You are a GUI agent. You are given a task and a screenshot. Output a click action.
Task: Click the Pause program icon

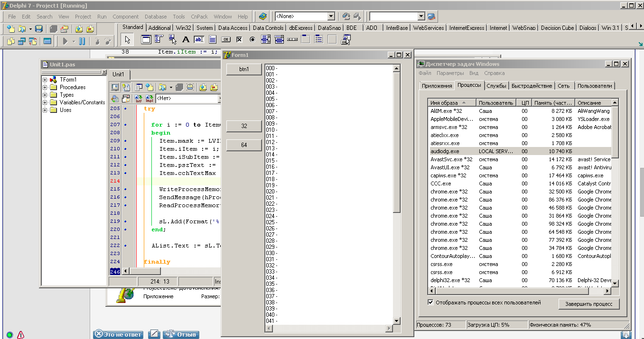[x=82, y=41]
